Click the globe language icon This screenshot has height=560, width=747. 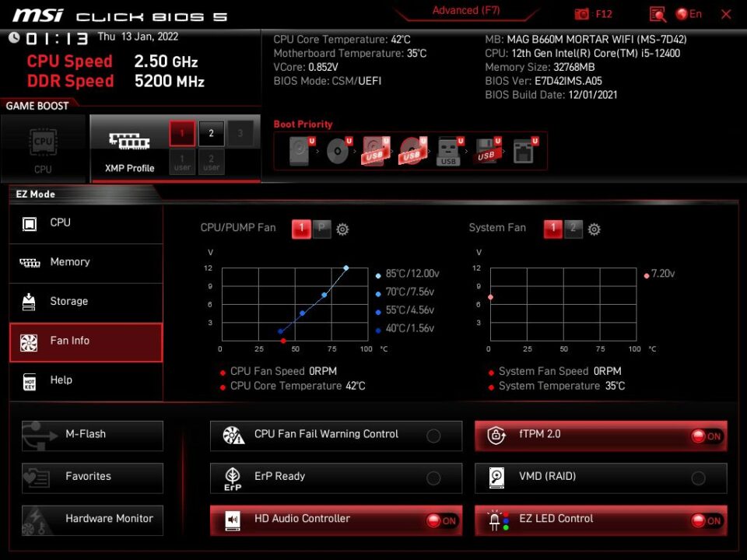coord(682,14)
